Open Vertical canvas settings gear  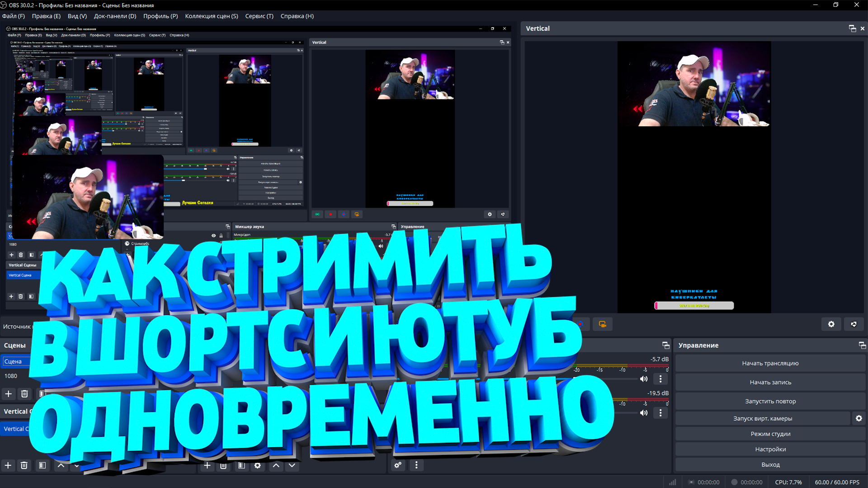point(831,324)
